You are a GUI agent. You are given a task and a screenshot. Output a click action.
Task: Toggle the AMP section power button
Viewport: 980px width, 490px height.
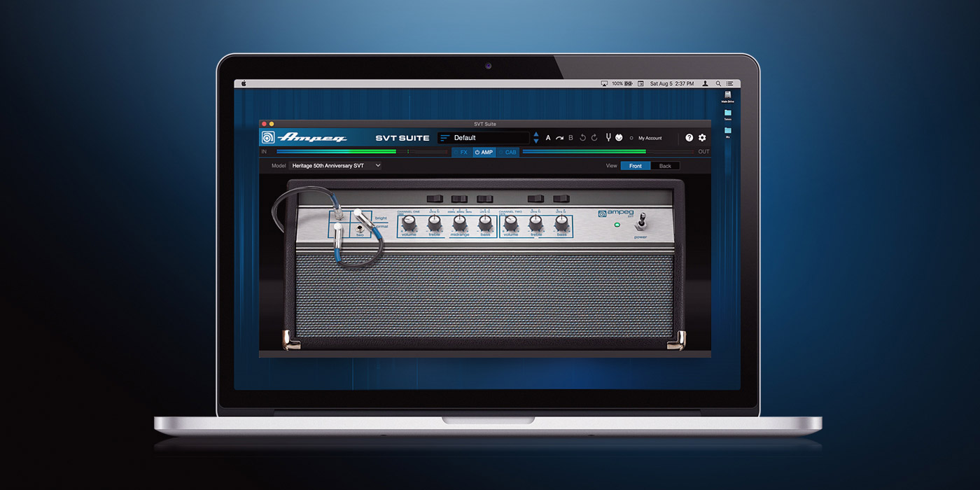(x=477, y=152)
